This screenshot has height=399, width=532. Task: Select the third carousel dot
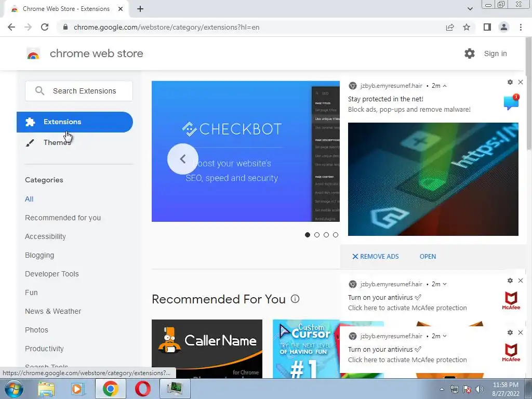(326, 235)
